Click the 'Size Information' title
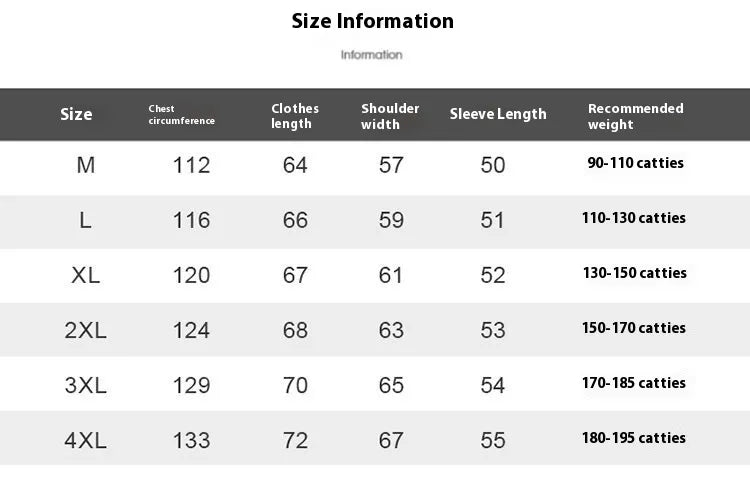 [x=372, y=21]
